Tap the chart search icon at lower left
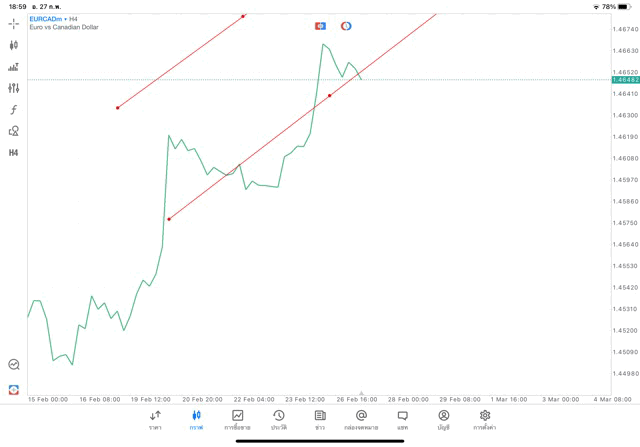The width and height of the screenshot is (640, 447). 14,365
